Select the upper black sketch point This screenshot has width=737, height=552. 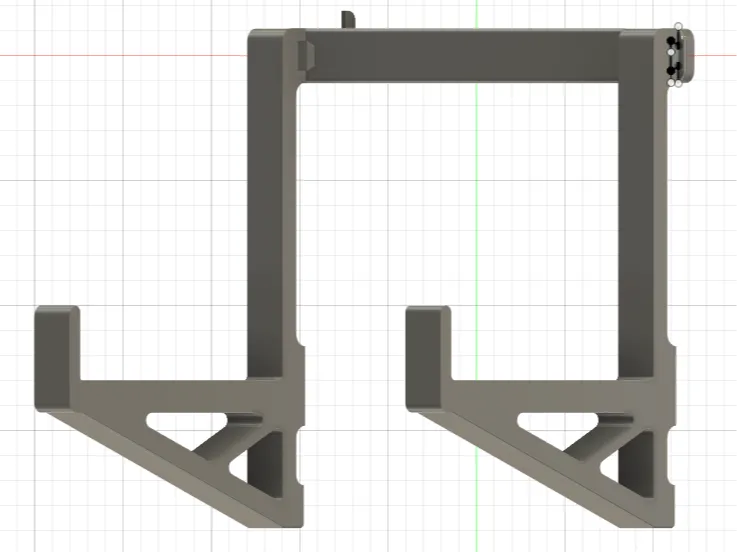coord(671,40)
